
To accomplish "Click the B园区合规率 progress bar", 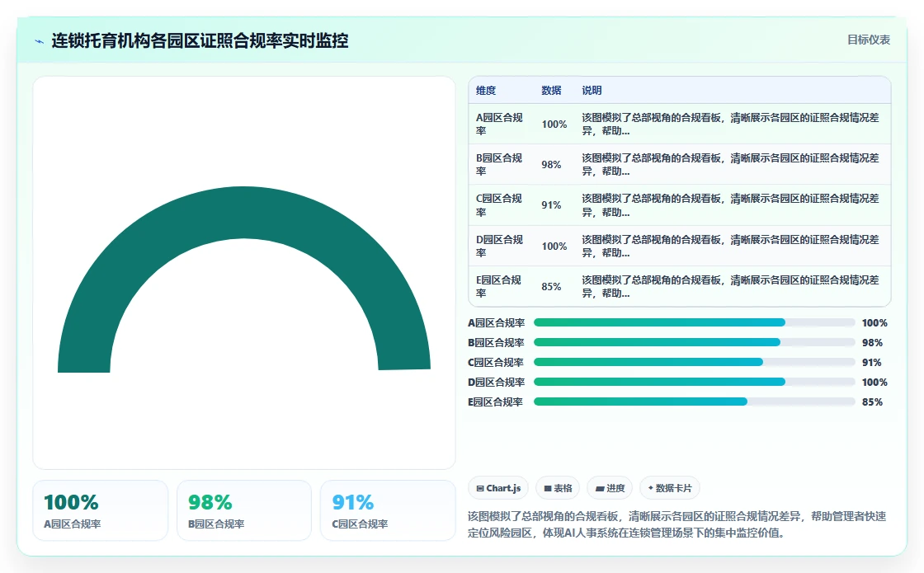I will [x=694, y=342].
